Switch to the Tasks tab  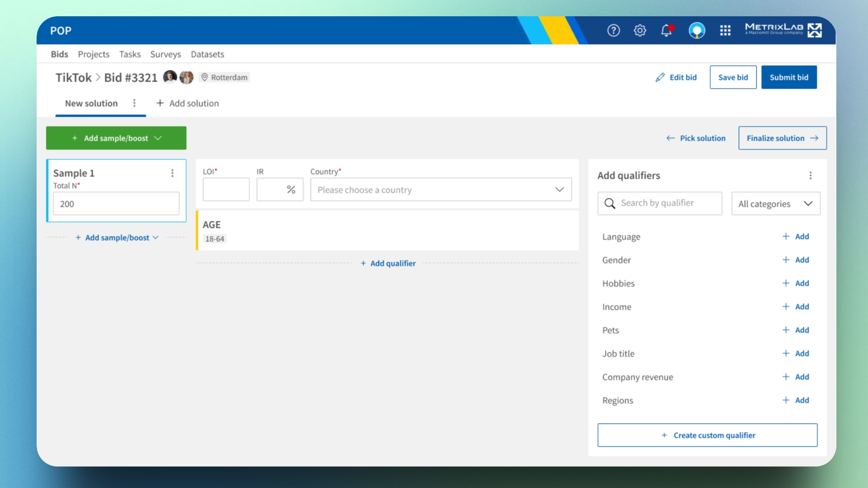(x=130, y=54)
